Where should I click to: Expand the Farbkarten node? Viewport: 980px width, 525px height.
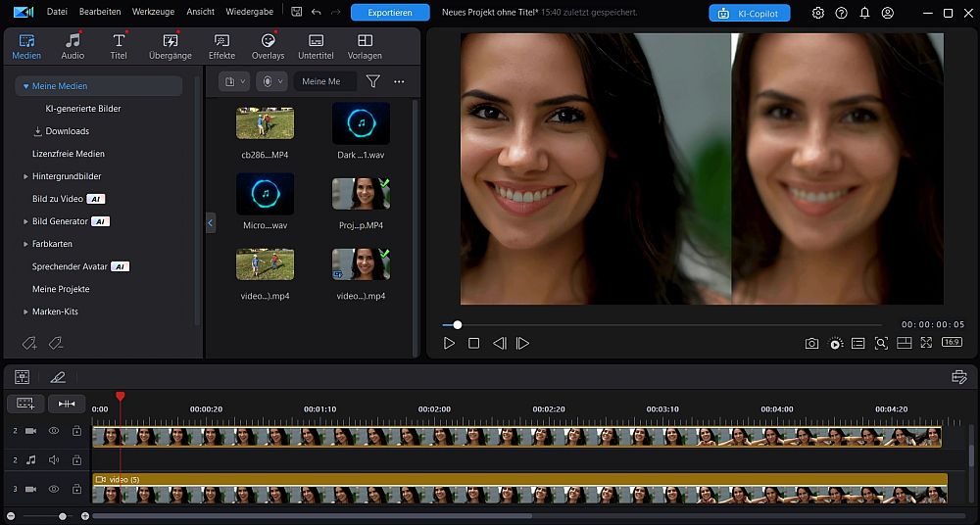coord(25,244)
